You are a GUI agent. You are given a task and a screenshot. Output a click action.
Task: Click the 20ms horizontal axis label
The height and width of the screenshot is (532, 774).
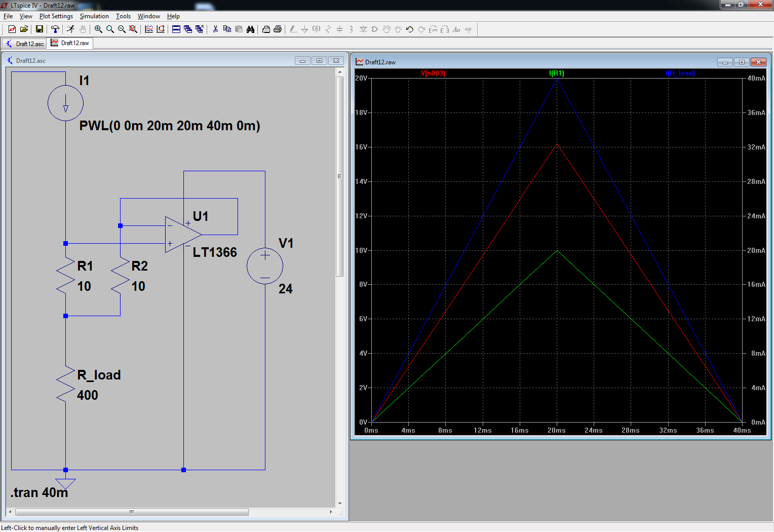tap(557, 430)
